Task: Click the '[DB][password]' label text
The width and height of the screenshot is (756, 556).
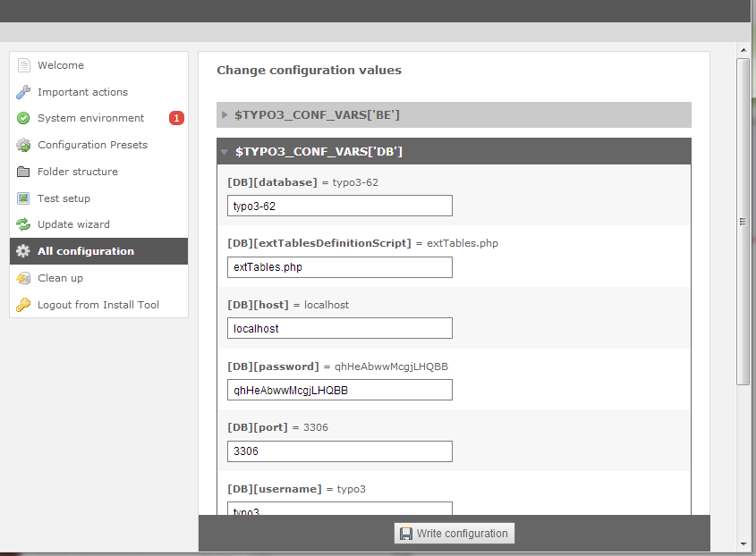Action: click(x=274, y=366)
